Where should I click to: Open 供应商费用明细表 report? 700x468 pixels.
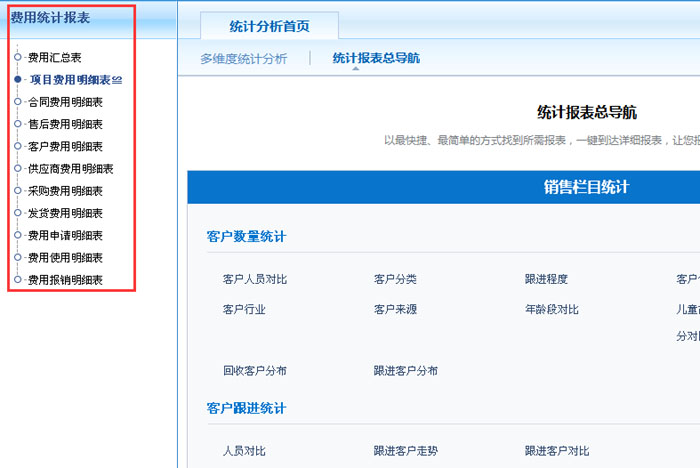tap(70, 169)
